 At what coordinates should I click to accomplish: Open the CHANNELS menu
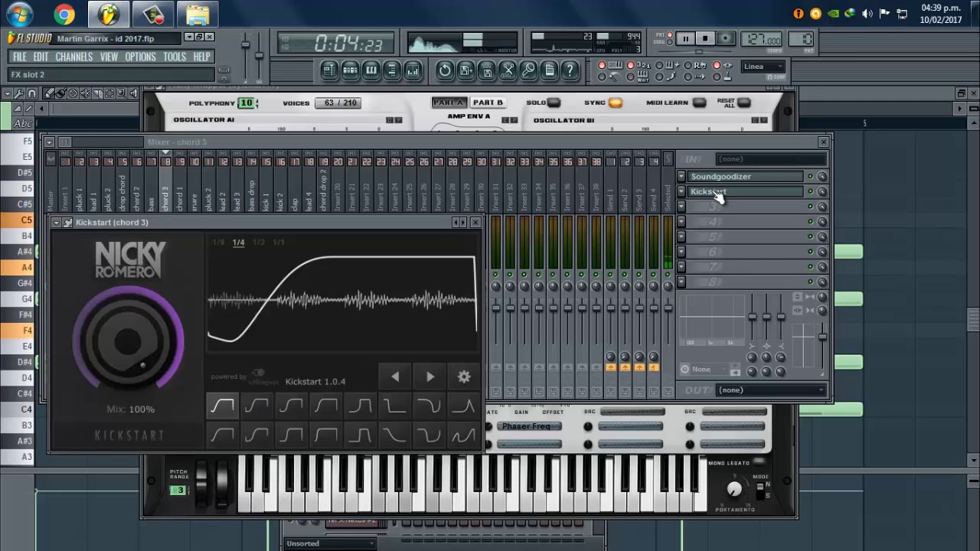[x=74, y=57]
